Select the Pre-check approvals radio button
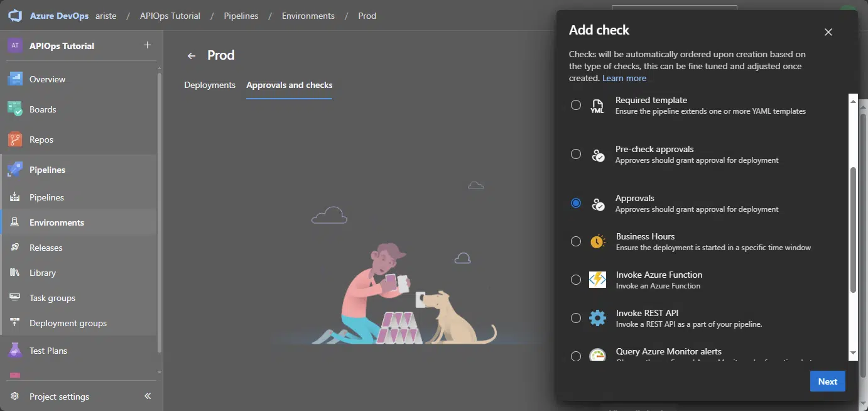Screen dimensions: 868x411 pyautogui.click(x=576, y=154)
